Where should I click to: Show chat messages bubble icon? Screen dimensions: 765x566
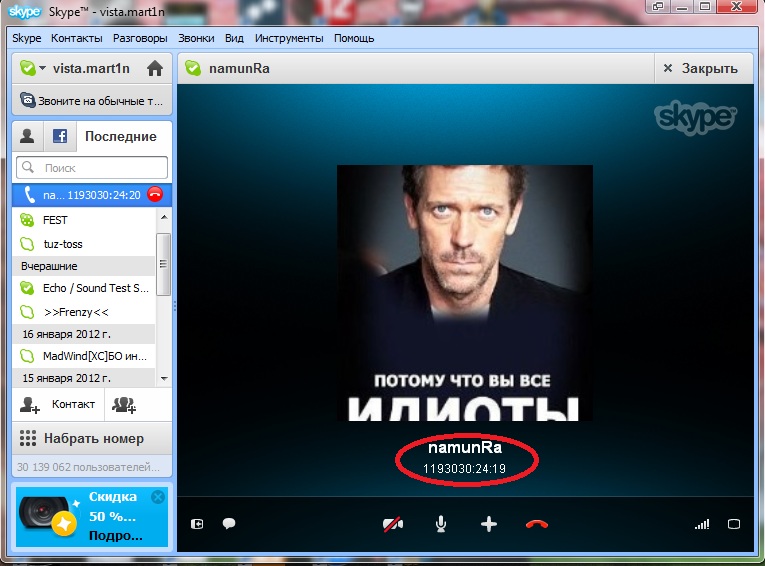(x=229, y=524)
